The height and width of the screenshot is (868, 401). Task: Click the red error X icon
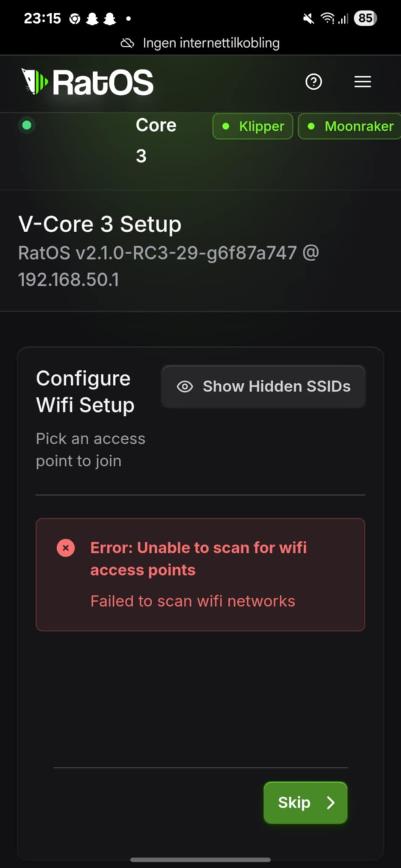(66, 548)
